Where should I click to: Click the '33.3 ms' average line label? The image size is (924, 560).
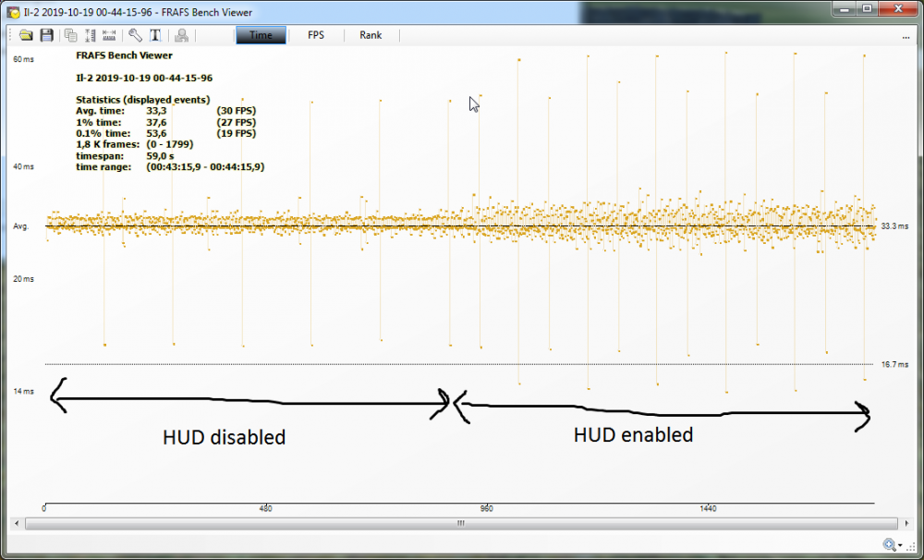coord(894,226)
